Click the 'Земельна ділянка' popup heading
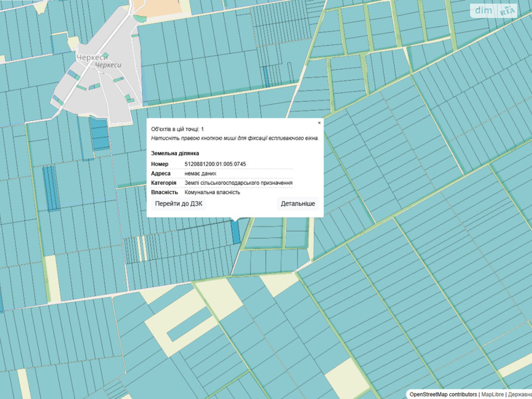This screenshot has width=532, height=399. pos(175,153)
